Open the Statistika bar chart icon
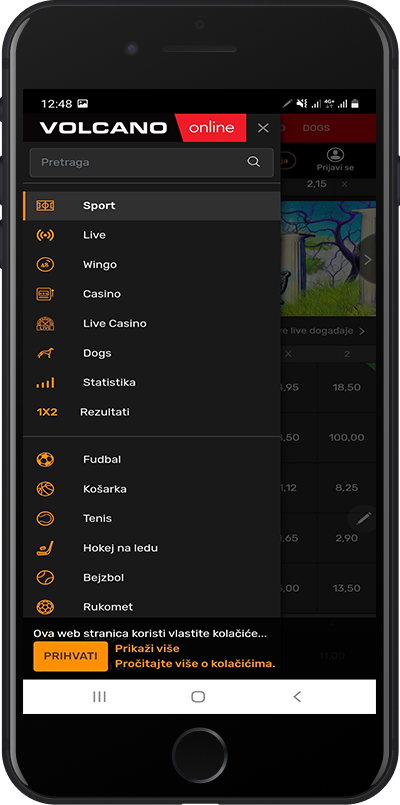The width and height of the screenshot is (400, 805). (x=45, y=382)
